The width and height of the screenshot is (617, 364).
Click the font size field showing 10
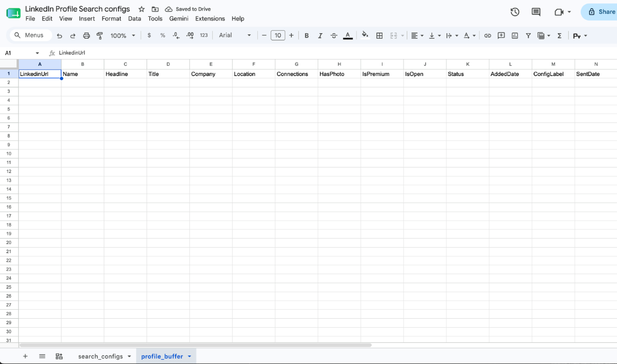pyautogui.click(x=278, y=36)
